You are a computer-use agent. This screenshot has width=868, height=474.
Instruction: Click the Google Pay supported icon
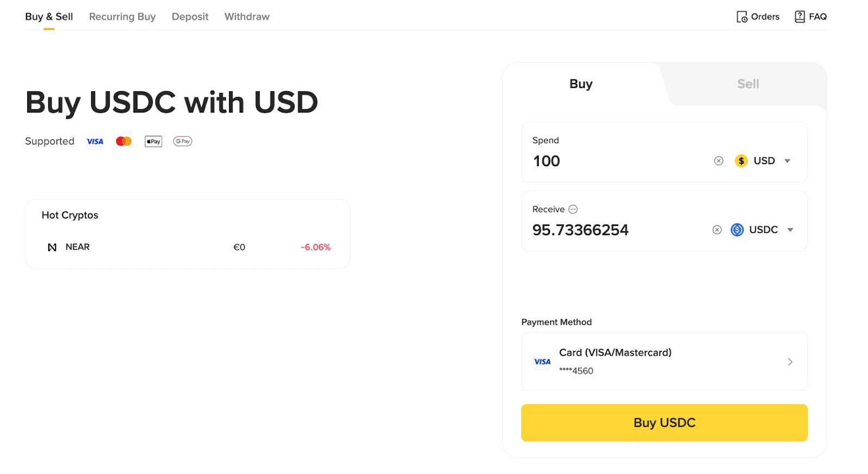point(183,141)
